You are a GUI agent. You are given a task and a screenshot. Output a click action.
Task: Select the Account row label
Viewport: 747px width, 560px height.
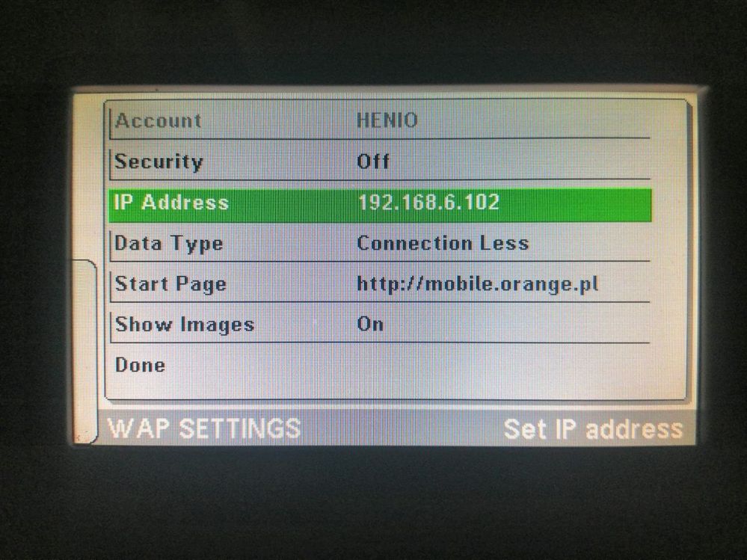(159, 120)
